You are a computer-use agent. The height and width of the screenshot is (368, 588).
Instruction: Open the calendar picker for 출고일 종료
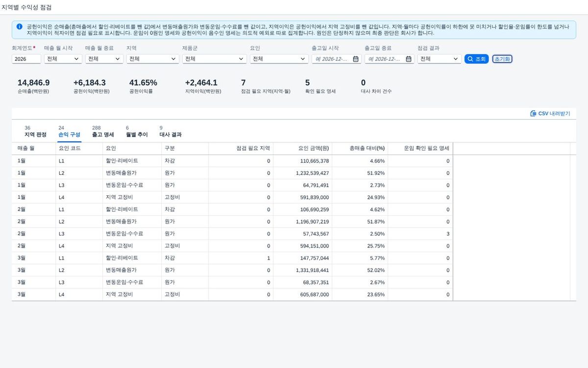[x=409, y=59]
